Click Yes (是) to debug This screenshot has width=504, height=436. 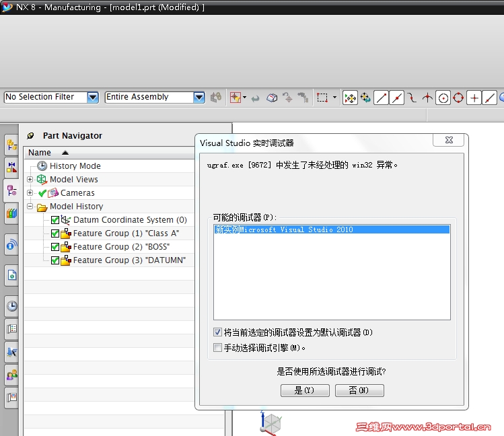pyautogui.click(x=305, y=390)
